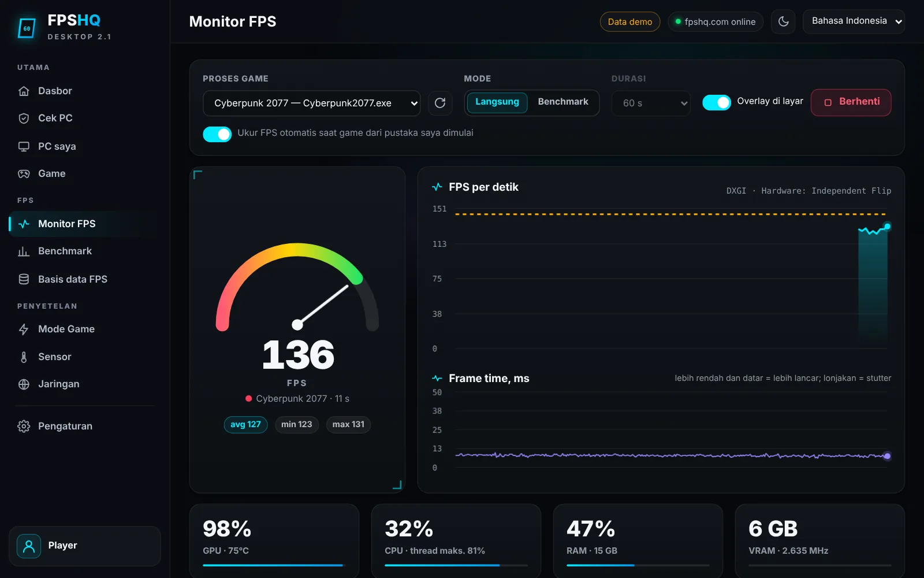This screenshot has height=578, width=924.
Task: Click the Pengaturan gear icon
Action: tap(24, 427)
